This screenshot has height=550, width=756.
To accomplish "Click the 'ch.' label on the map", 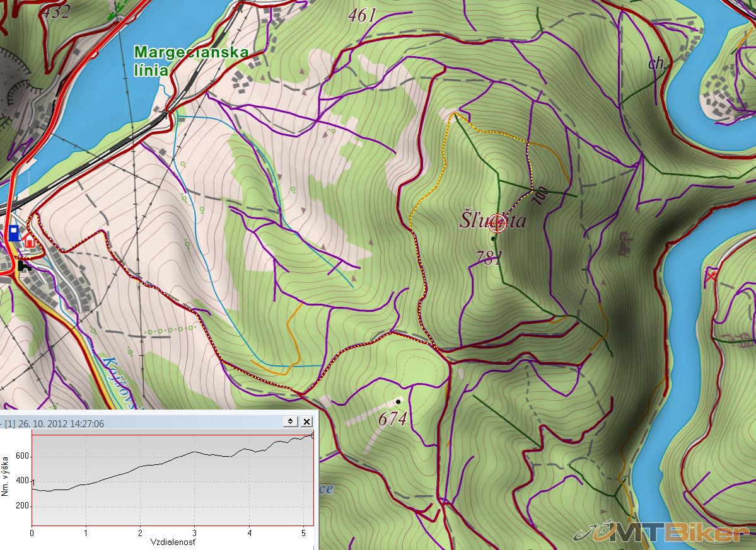I will click(x=657, y=62).
